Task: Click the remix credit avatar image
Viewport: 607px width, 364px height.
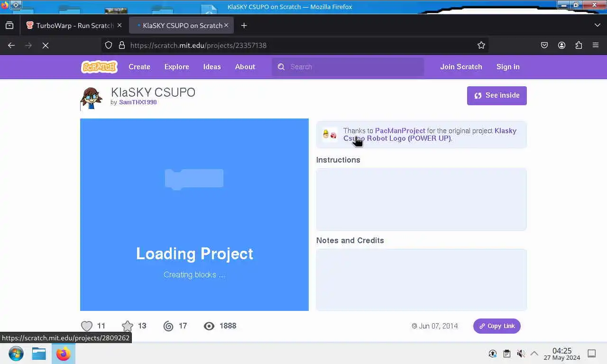Action: (330, 135)
